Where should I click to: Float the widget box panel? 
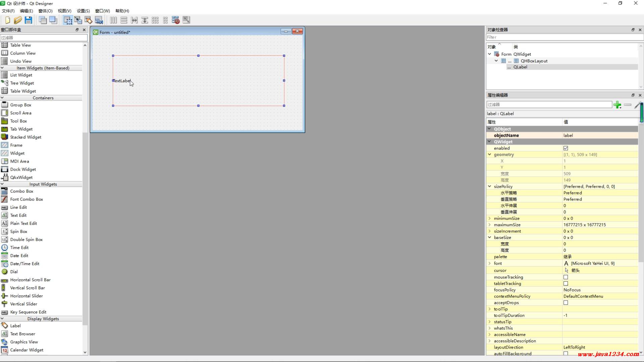(77, 30)
